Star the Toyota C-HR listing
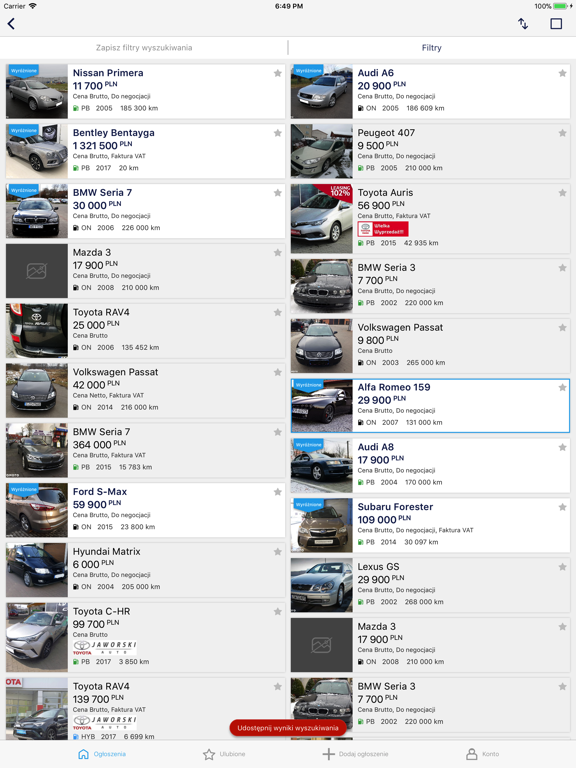This screenshot has width=576, height=768. point(278,611)
